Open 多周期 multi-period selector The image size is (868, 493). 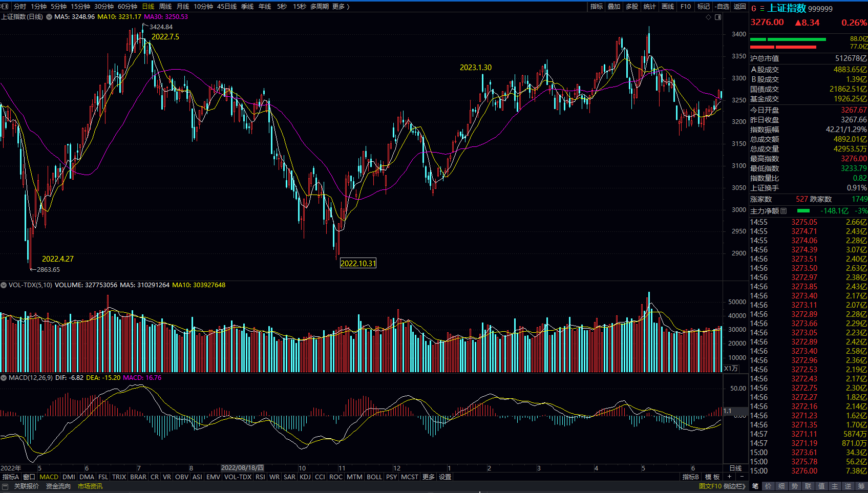click(320, 7)
